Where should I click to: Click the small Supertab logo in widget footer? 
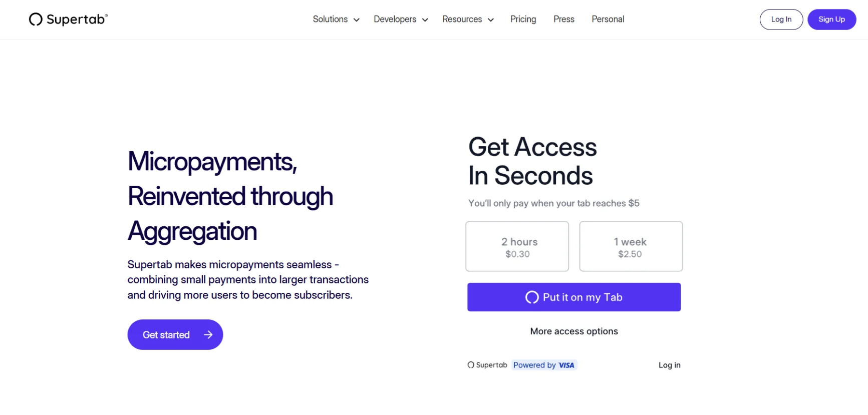coord(487,365)
